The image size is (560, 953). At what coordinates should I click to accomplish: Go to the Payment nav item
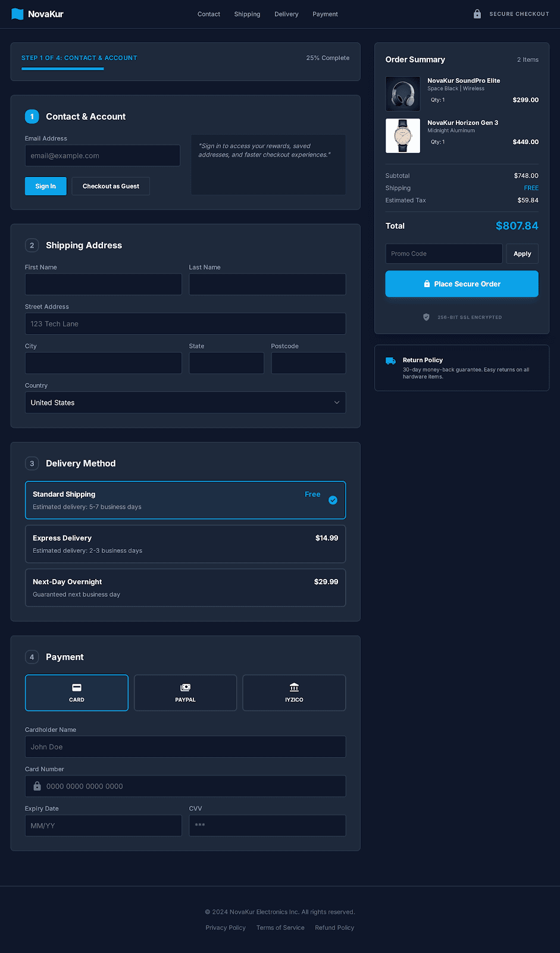pos(325,14)
